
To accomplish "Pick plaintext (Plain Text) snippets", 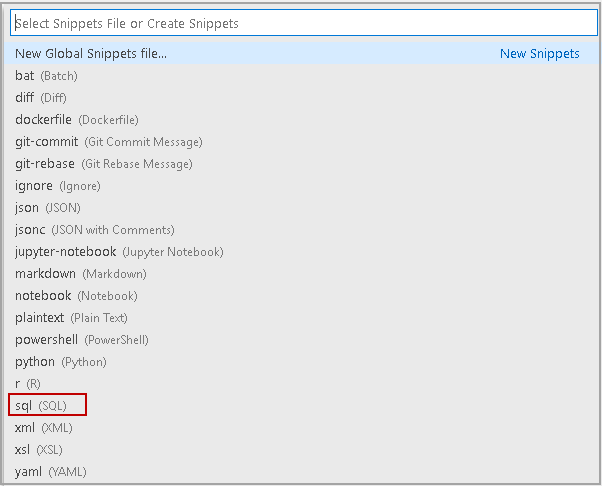I will coord(71,318).
